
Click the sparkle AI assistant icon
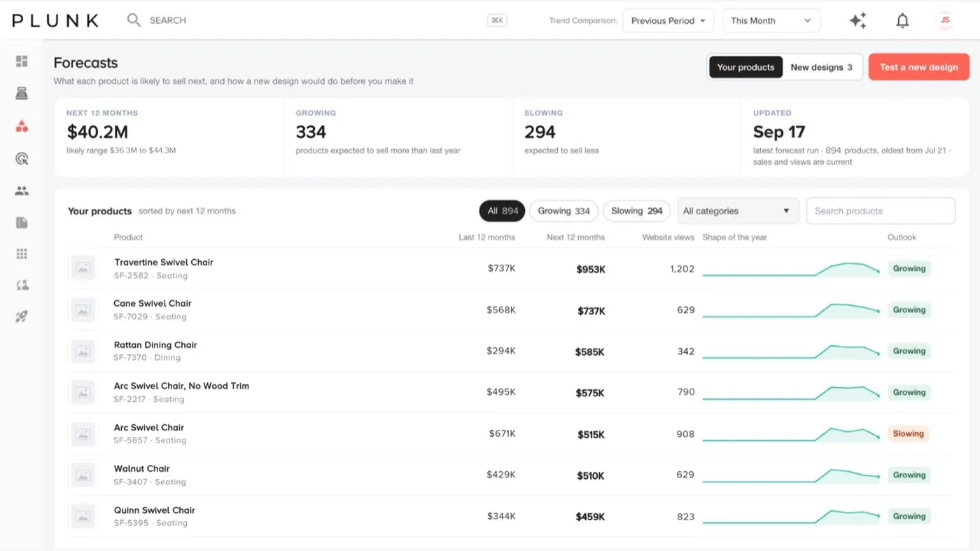(857, 20)
